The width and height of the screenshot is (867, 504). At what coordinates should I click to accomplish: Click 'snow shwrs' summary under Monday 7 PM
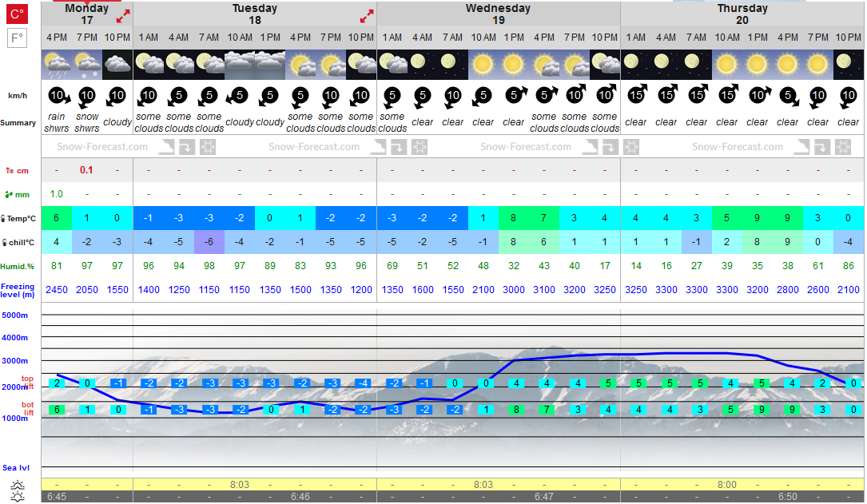87,123
